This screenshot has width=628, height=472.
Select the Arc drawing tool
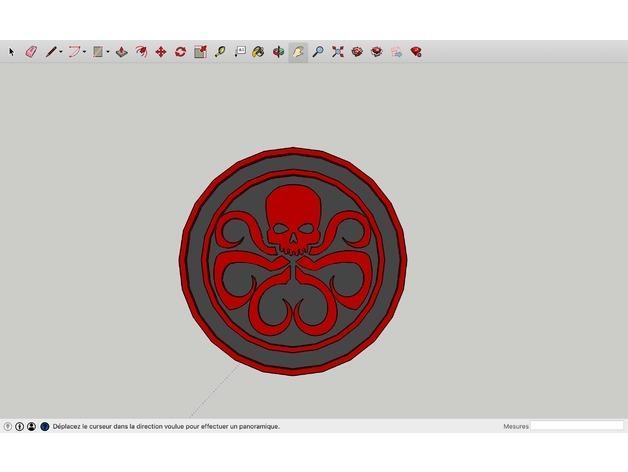pos(74,52)
